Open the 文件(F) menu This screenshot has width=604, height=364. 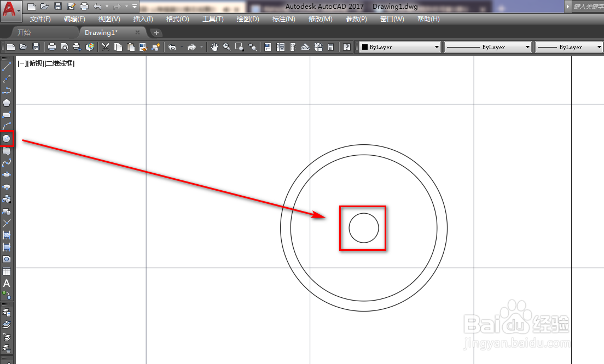click(x=40, y=19)
